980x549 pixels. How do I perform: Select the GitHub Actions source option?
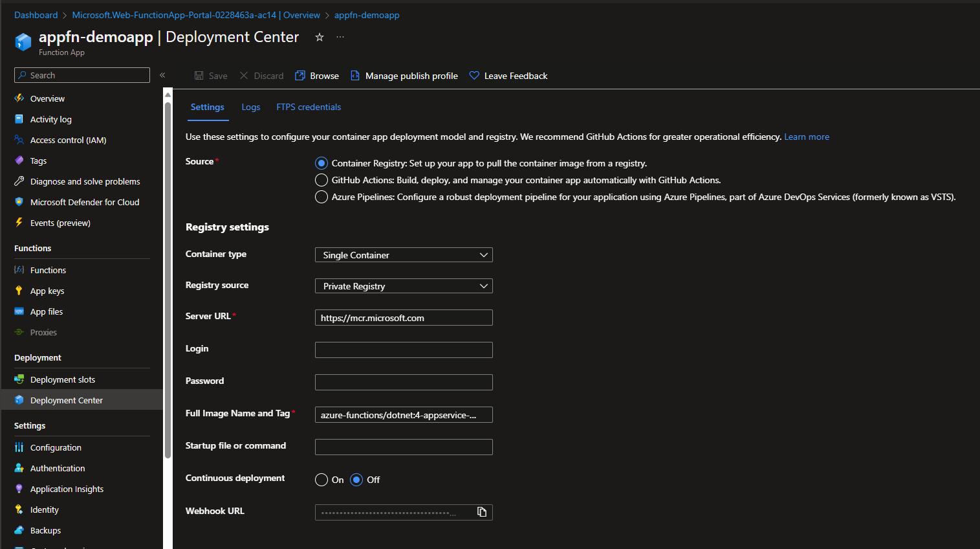(x=321, y=180)
